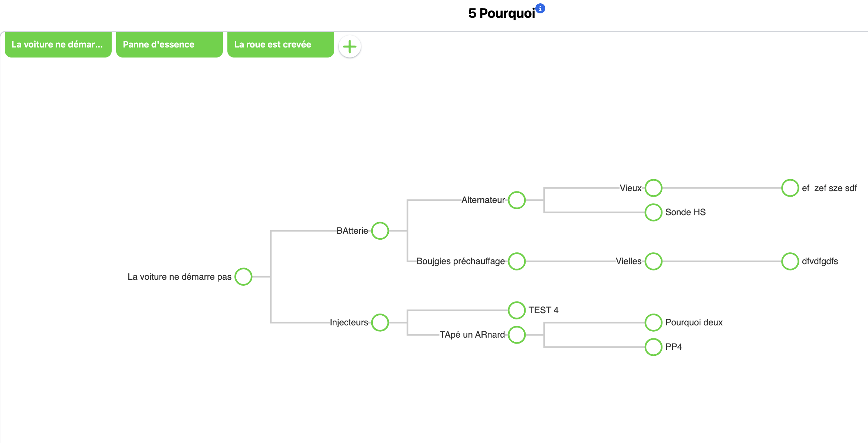Open the La voiture ne démar... tab
Viewport: 868px width, 443px height.
(x=58, y=45)
